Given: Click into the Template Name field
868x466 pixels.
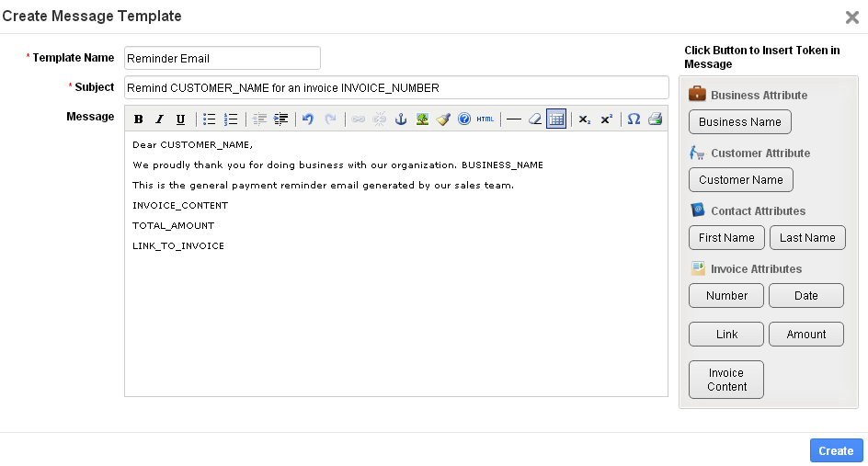Looking at the screenshot, I should 222,58.
